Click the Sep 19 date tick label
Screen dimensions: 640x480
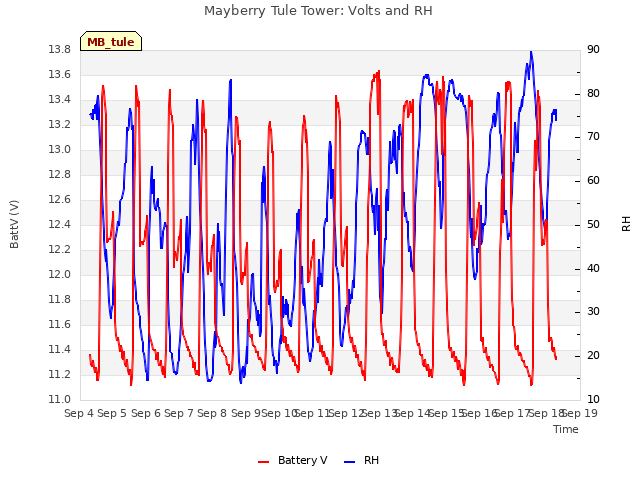580,413
